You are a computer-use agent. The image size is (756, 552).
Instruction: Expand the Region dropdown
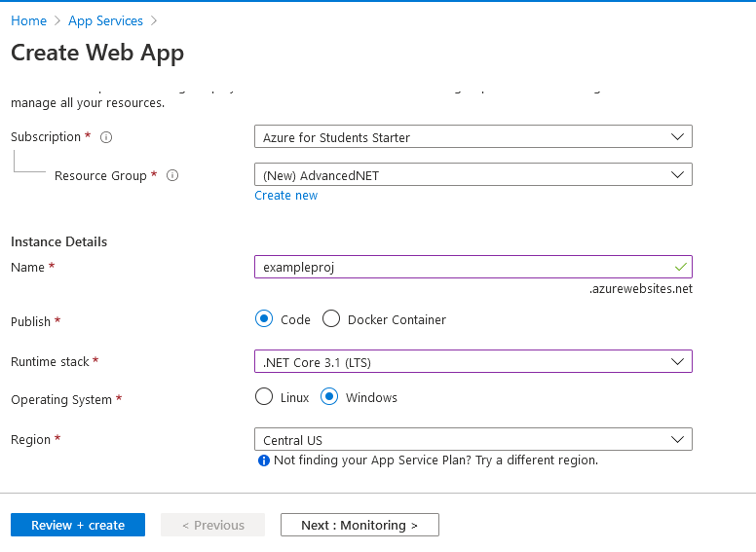tap(473, 439)
